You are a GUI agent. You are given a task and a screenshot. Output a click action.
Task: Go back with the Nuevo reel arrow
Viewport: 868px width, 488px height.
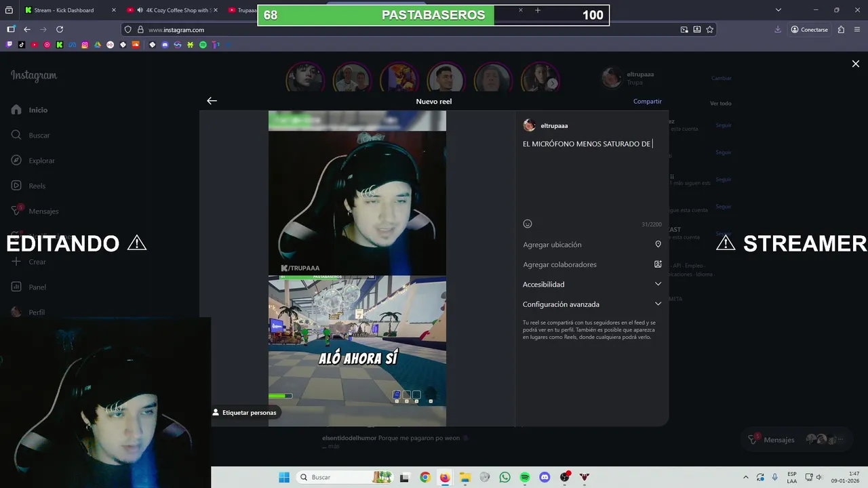tap(212, 101)
